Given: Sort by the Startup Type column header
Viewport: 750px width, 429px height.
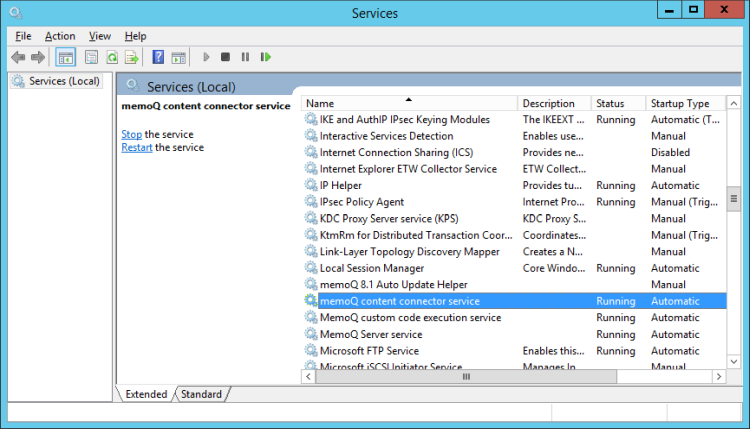Looking at the screenshot, I should point(686,103).
